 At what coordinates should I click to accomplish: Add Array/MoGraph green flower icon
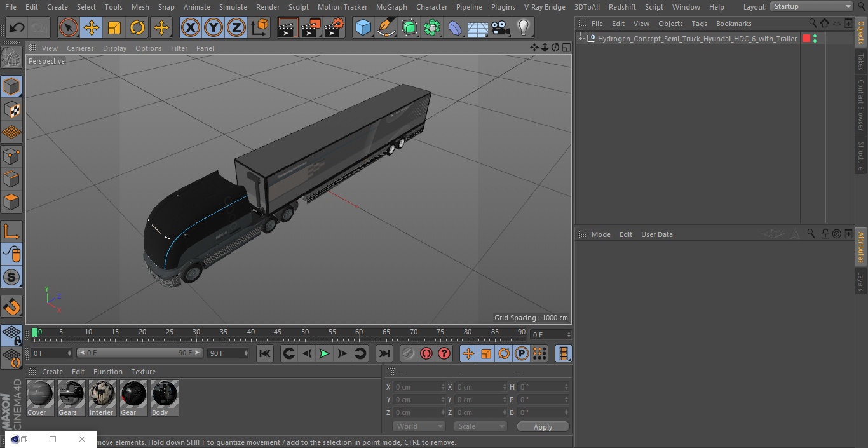click(x=432, y=27)
